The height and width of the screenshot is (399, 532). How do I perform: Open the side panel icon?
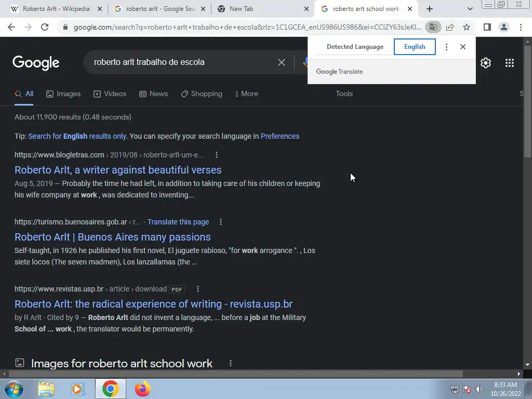(x=487, y=27)
